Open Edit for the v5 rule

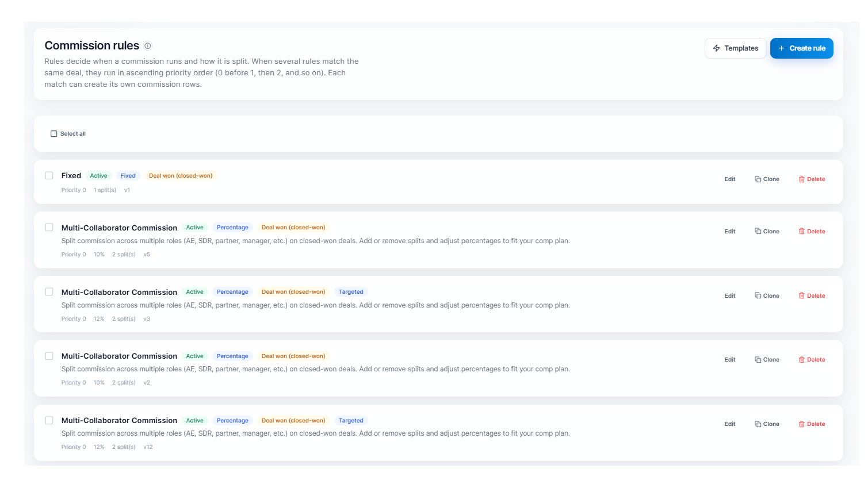coord(730,232)
